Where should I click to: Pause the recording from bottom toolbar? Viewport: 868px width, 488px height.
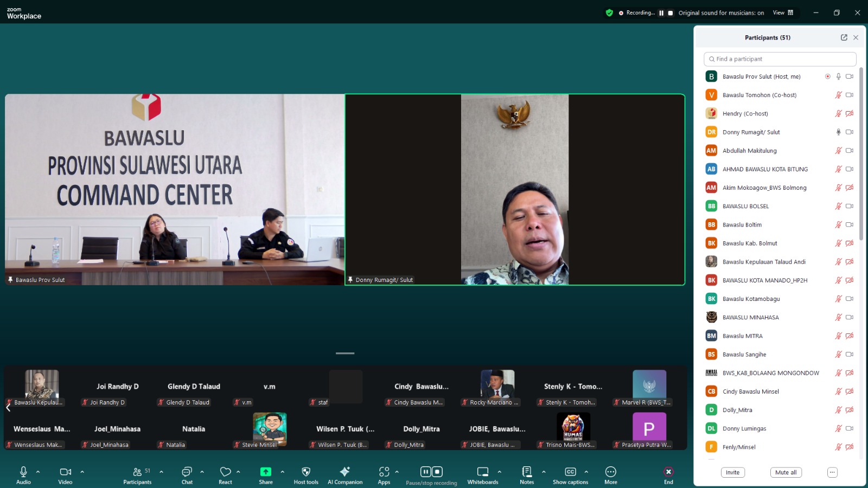coord(426,472)
